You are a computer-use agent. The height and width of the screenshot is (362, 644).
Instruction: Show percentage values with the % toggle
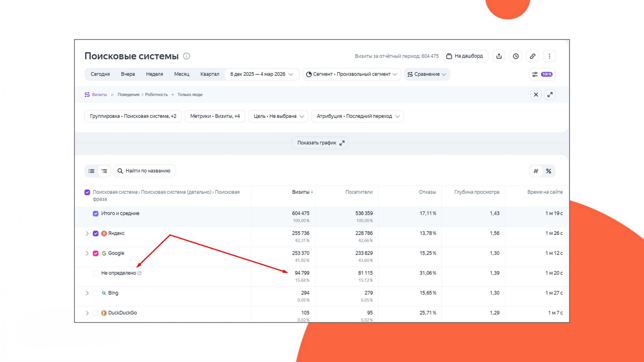click(548, 171)
